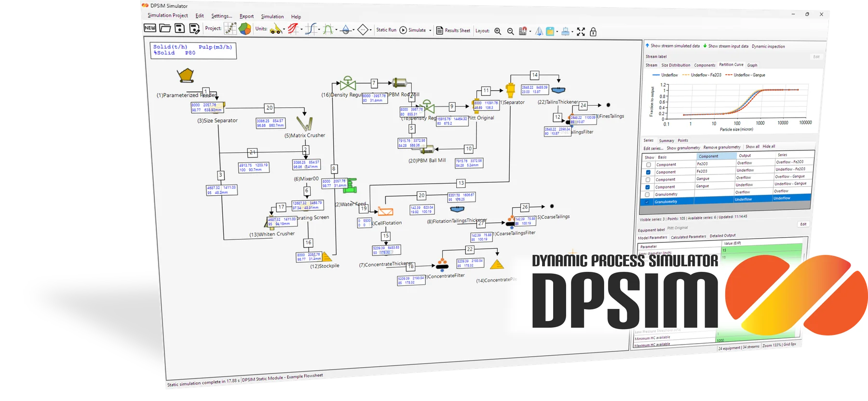Toggle checkbox for Underflow - Fe2O3 series
The image size is (868, 401).
coord(648,172)
